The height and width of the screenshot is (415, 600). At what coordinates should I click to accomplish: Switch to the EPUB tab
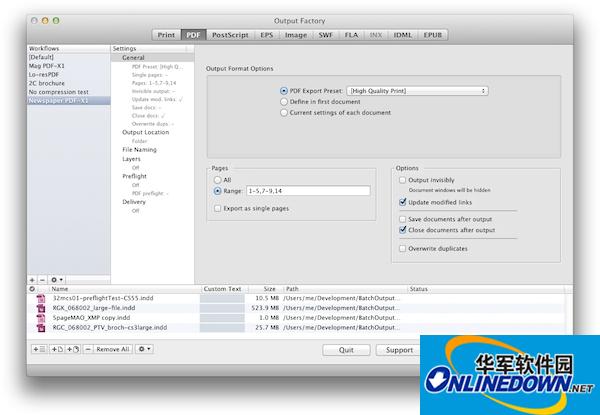433,35
